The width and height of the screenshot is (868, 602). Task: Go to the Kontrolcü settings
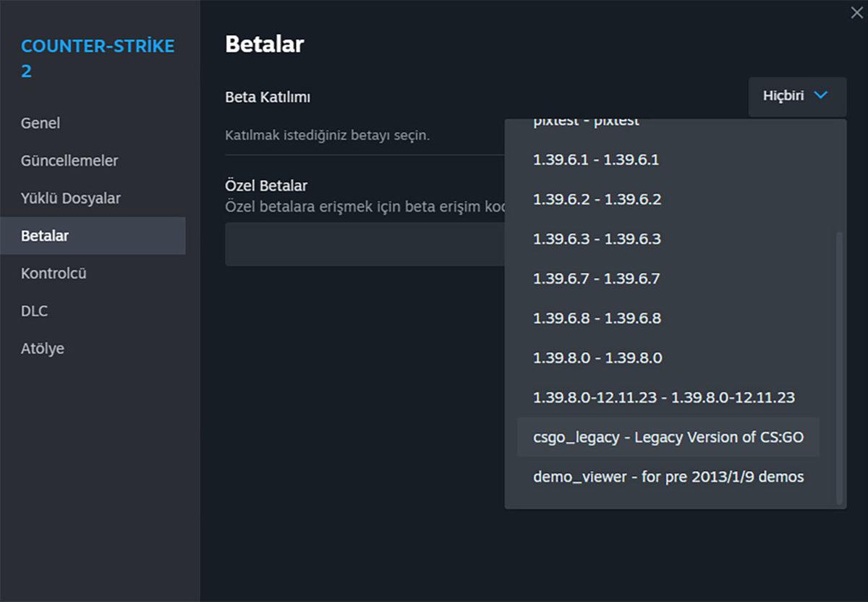tap(54, 273)
